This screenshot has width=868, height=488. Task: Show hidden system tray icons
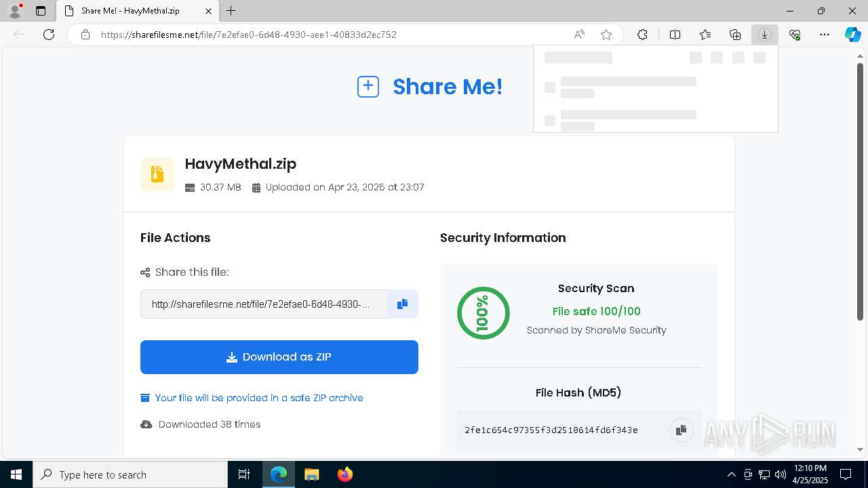click(731, 474)
